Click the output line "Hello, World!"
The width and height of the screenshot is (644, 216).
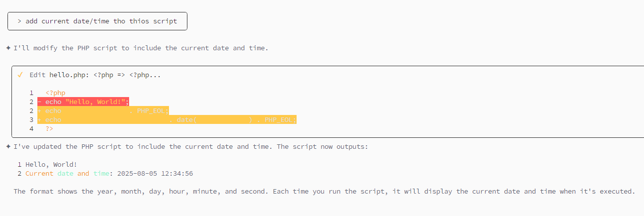51,165
